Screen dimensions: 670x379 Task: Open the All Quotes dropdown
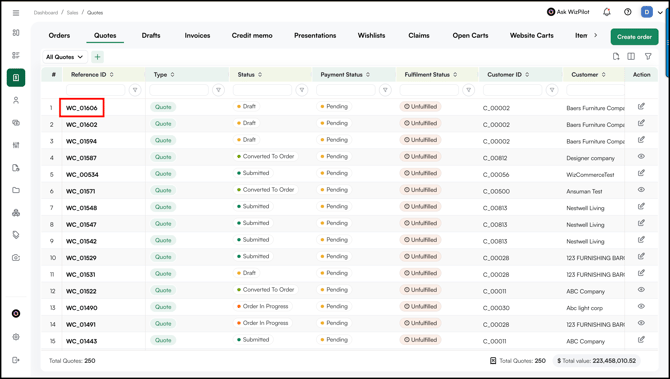pos(65,57)
